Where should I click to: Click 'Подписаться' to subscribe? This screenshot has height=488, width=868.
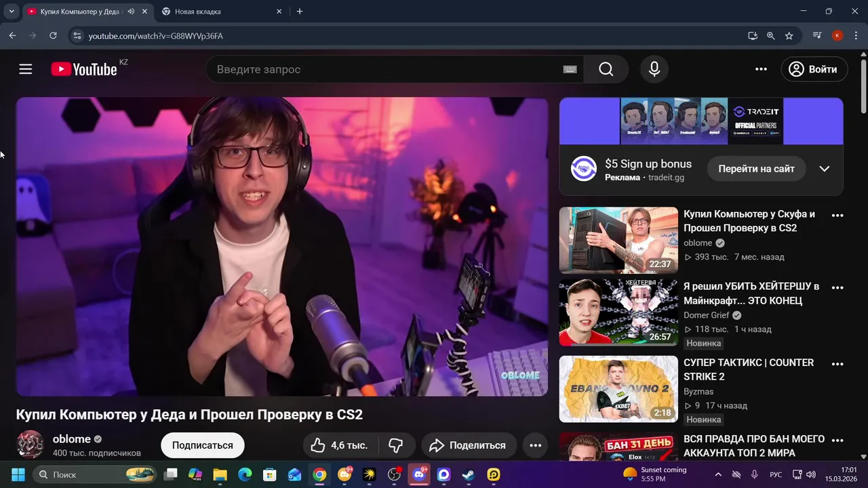point(202,445)
